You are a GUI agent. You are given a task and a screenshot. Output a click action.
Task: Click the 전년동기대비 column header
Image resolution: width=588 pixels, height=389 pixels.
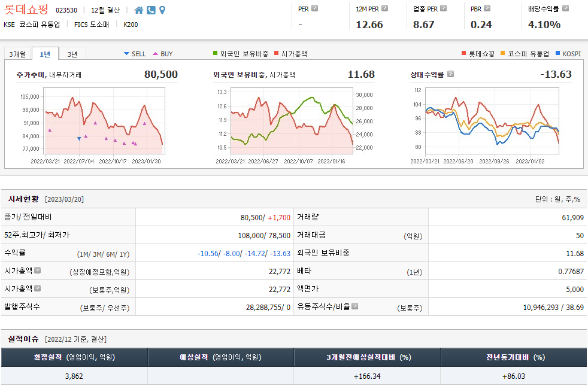click(x=514, y=357)
